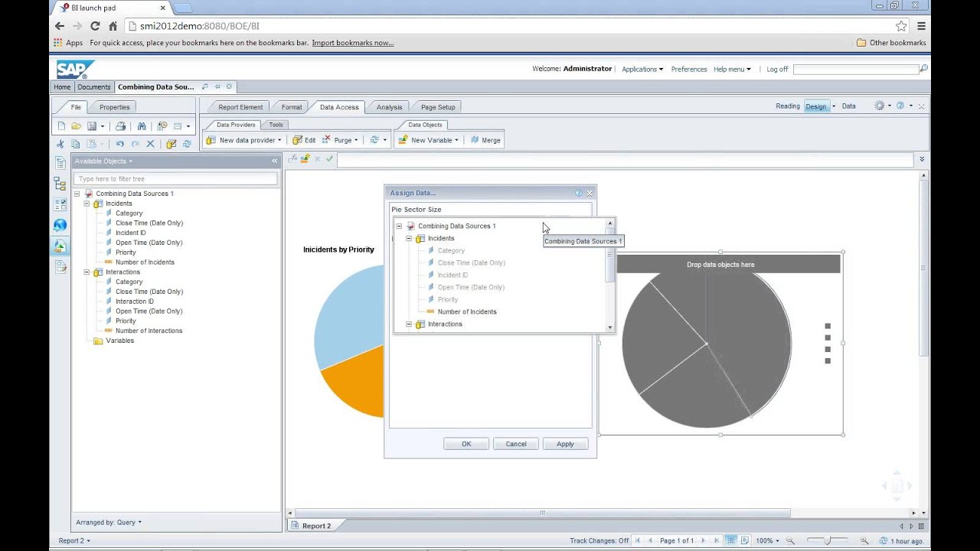Image resolution: width=980 pixels, height=551 pixels.
Task: Collapse Incidents node in Assign Data dialog
Action: pos(409,238)
